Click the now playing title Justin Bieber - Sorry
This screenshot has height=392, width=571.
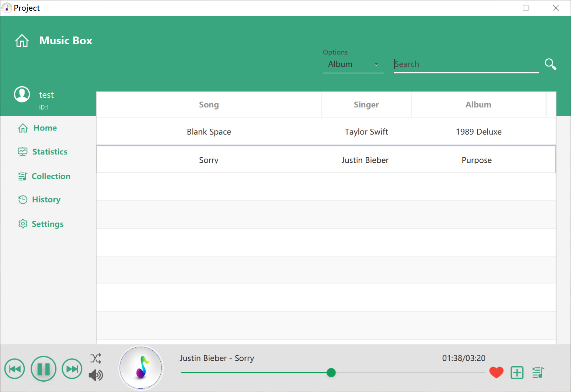tap(217, 358)
